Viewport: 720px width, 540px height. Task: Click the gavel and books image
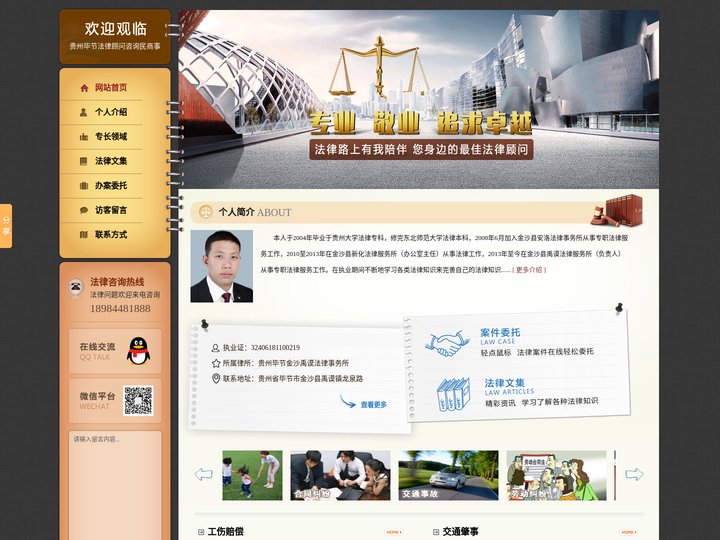click(x=616, y=210)
